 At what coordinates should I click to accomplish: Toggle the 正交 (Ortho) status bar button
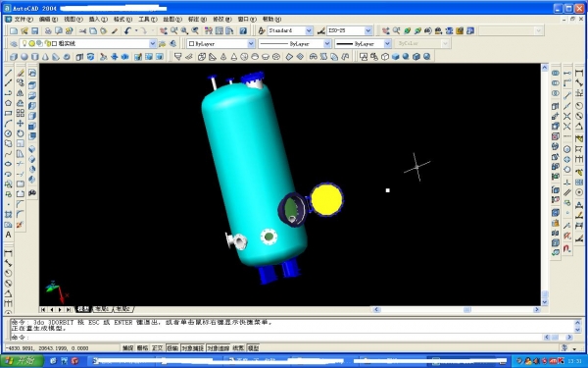pos(157,348)
